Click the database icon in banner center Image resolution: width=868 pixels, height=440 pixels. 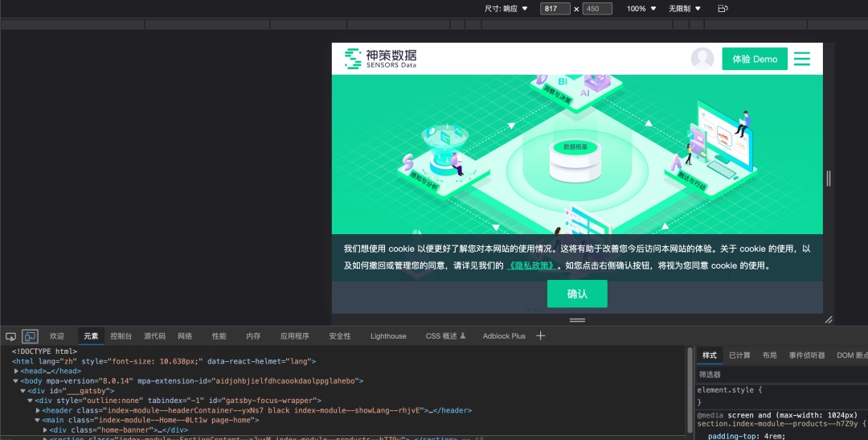(575, 161)
